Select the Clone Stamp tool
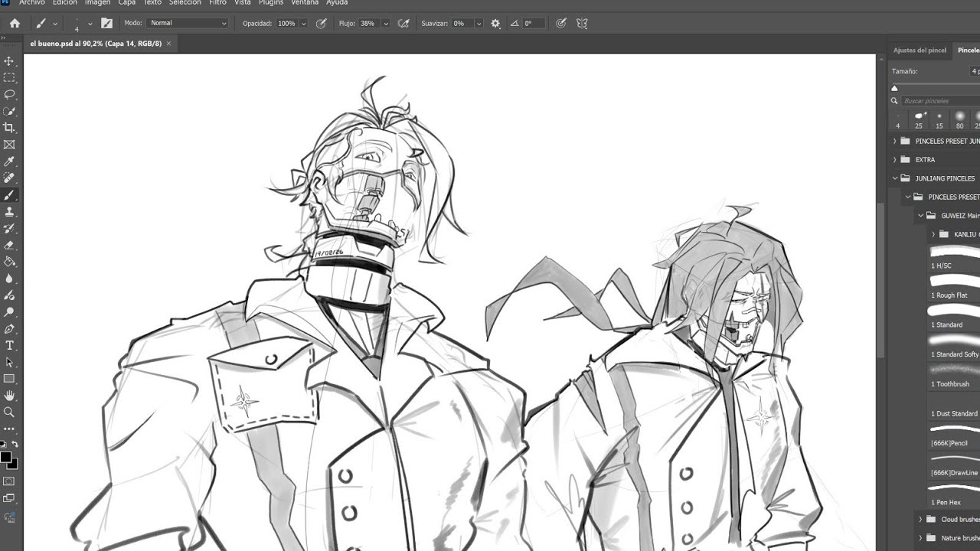The image size is (980, 551). coord(9,211)
